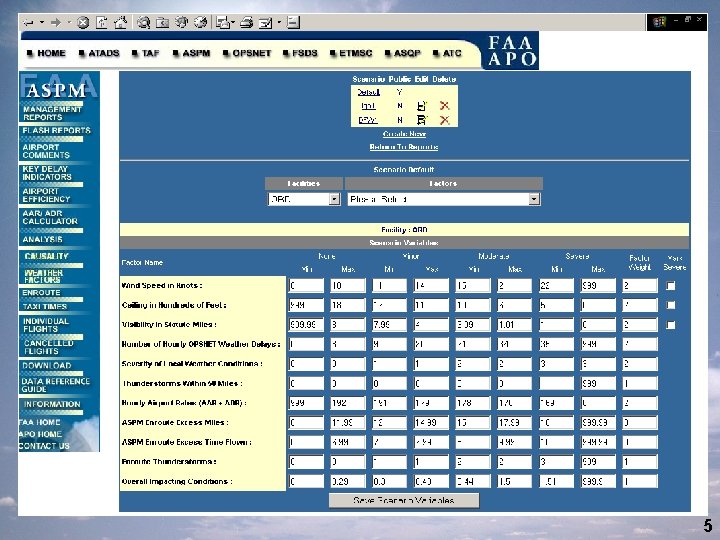Open Flash Reports in the sidebar

coord(56,130)
